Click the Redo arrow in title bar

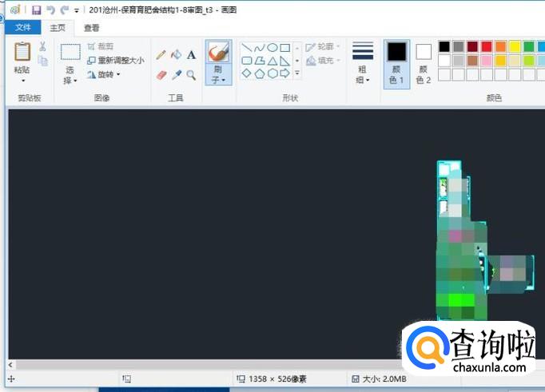tap(64, 10)
